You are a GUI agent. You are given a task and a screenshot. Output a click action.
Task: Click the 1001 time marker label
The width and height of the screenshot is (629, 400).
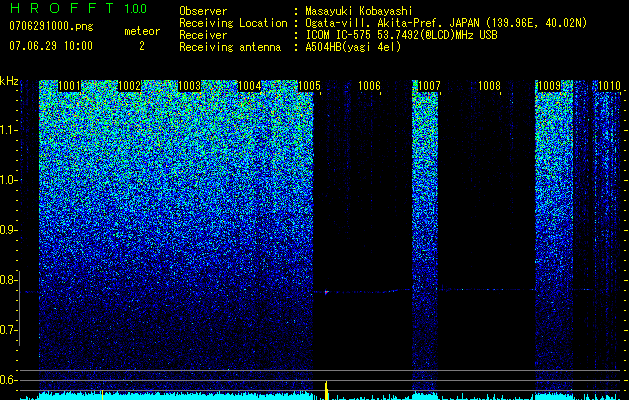[69, 85]
